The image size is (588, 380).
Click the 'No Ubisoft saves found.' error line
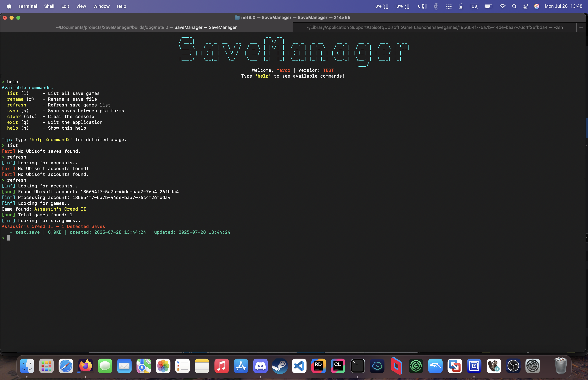tap(41, 151)
